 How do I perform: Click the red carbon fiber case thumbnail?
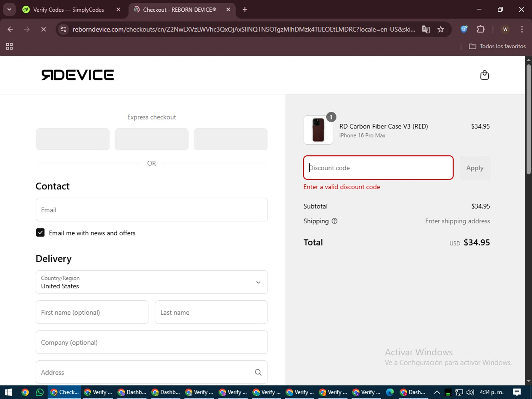tap(318, 130)
